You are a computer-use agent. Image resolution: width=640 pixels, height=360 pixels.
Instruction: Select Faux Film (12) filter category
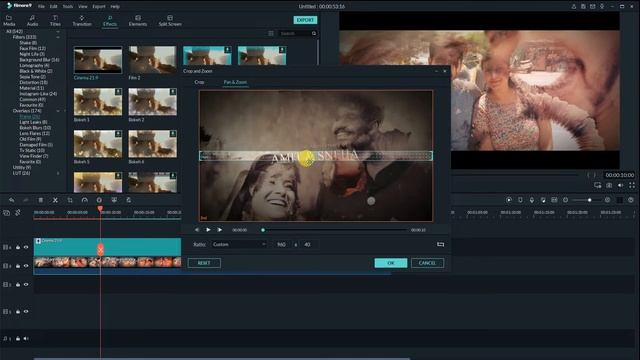click(x=32, y=49)
